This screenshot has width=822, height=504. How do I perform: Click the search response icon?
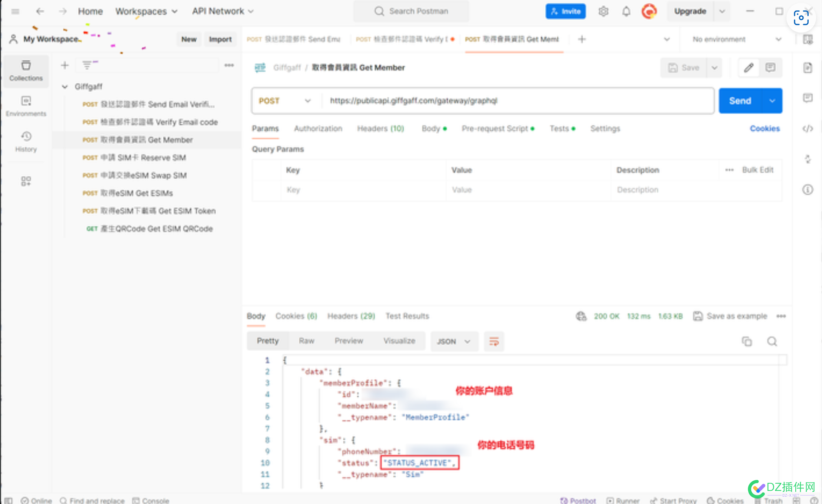click(772, 341)
